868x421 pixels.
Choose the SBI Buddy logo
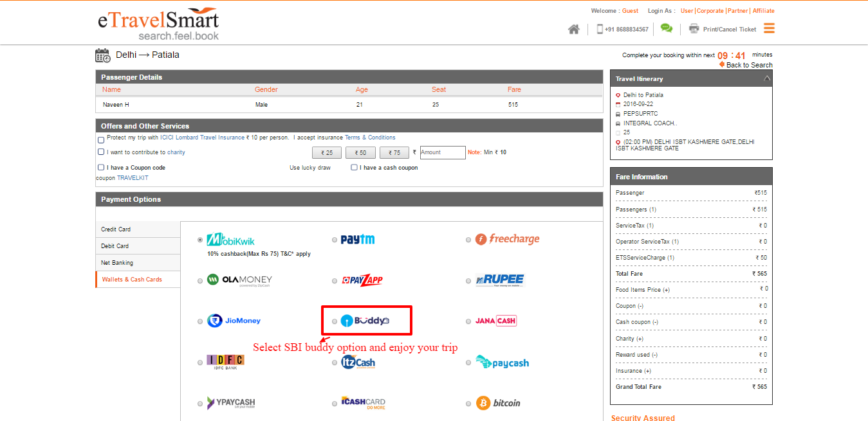pyautogui.click(x=365, y=321)
